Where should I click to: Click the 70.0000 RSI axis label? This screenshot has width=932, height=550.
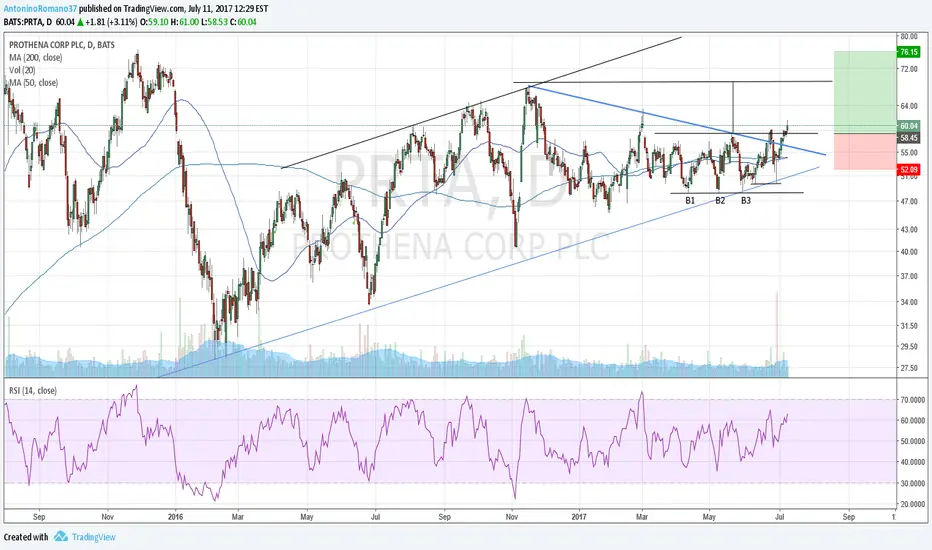(912, 400)
